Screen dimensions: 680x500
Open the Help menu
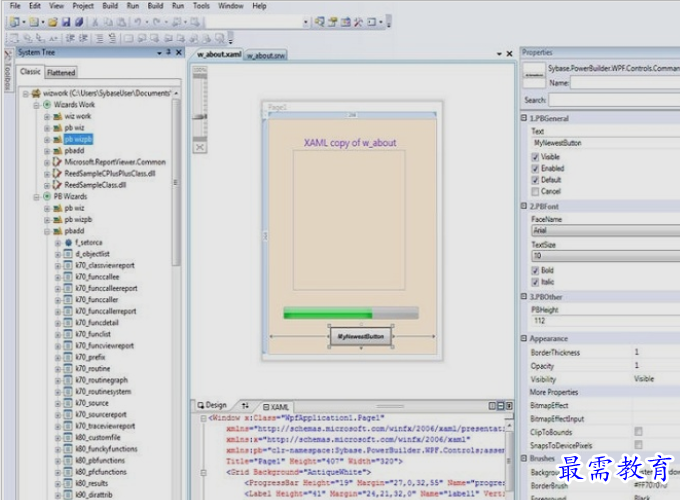(x=259, y=6)
